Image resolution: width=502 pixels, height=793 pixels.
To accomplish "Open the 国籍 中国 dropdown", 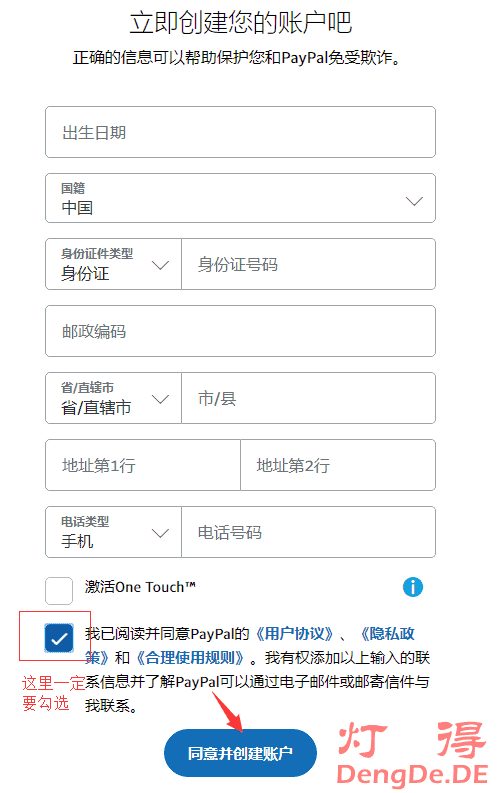I will point(240,198).
